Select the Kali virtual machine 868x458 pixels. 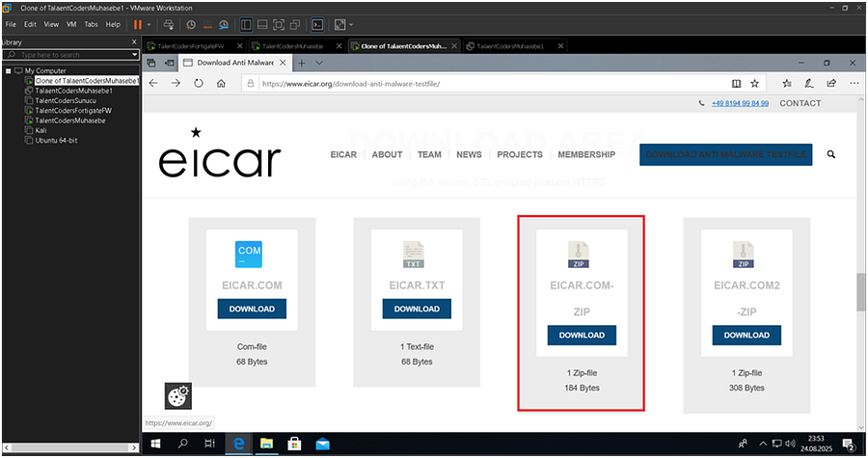[x=41, y=130]
